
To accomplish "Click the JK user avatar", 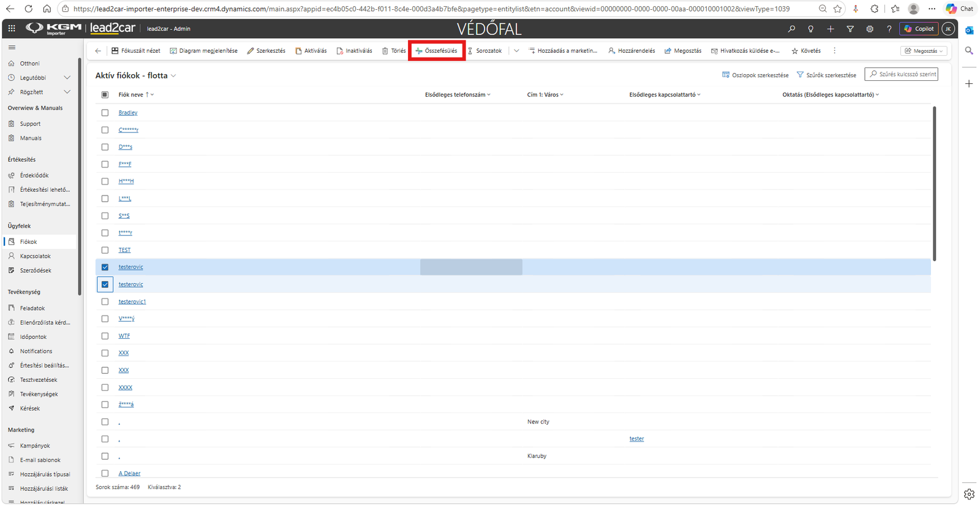I will pos(948,29).
